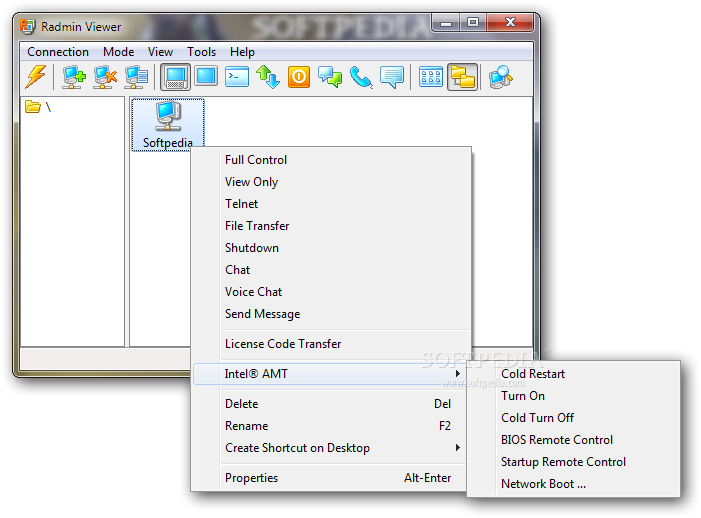Toggle folder tree view toolbar icon
The height and width of the screenshot is (518, 701).
point(463,77)
